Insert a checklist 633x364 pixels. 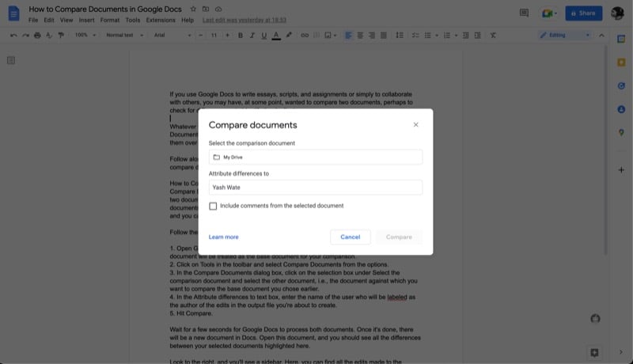click(x=415, y=35)
